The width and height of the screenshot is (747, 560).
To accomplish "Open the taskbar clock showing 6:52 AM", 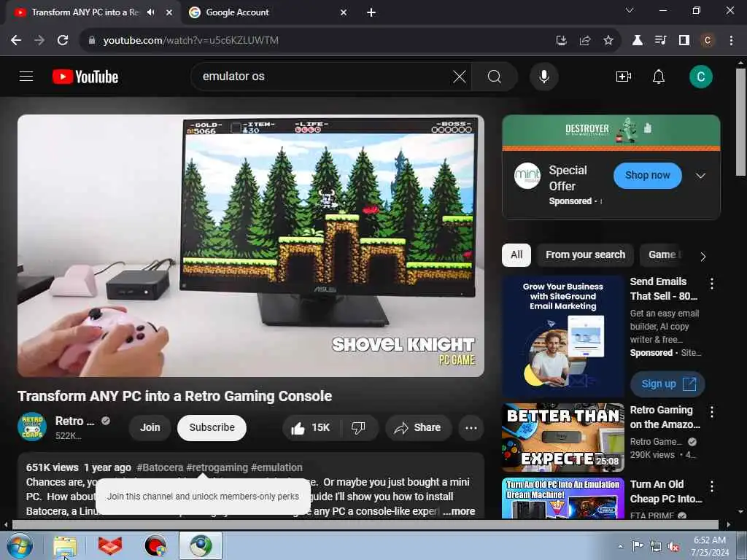I will [710, 546].
